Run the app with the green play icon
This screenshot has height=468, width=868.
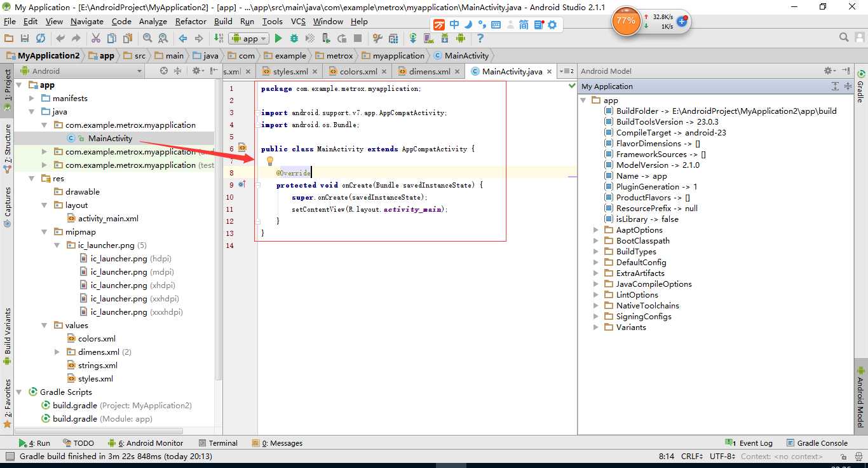tap(278, 39)
